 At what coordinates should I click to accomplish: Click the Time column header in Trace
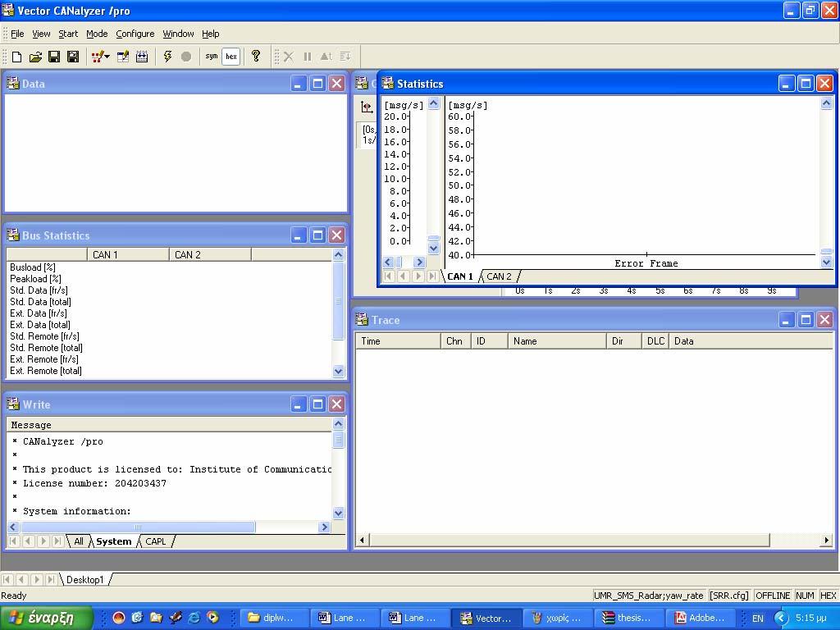click(x=398, y=341)
